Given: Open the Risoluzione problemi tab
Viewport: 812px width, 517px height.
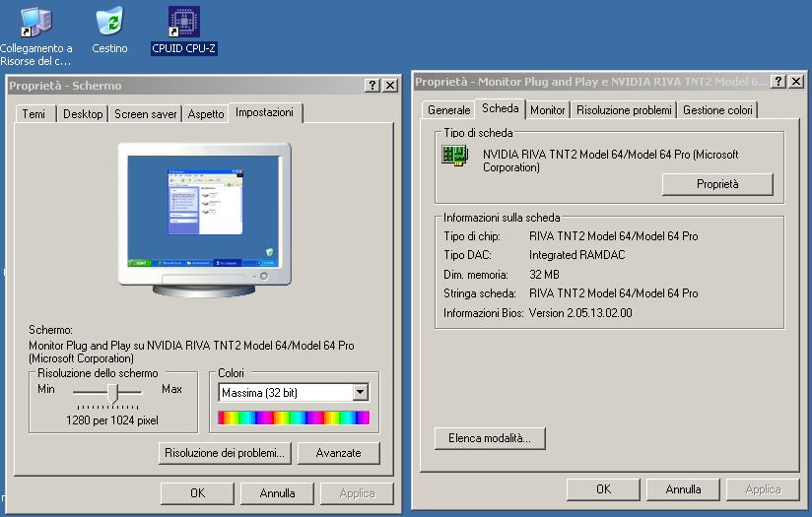Looking at the screenshot, I should tap(624, 110).
